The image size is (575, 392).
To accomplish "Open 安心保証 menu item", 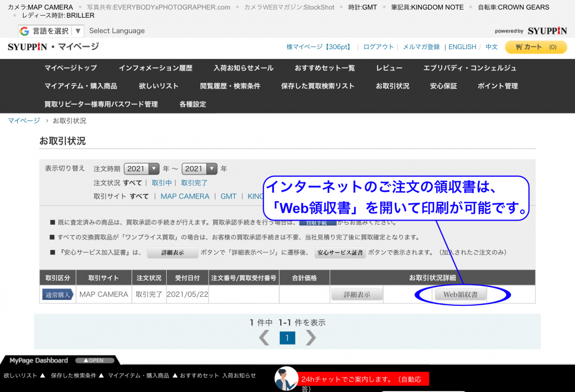I will [443, 86].
